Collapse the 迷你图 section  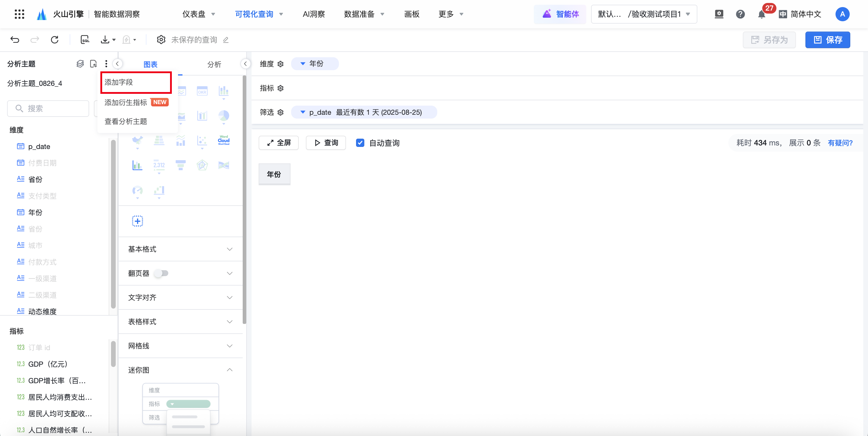[x=229, y=370]
